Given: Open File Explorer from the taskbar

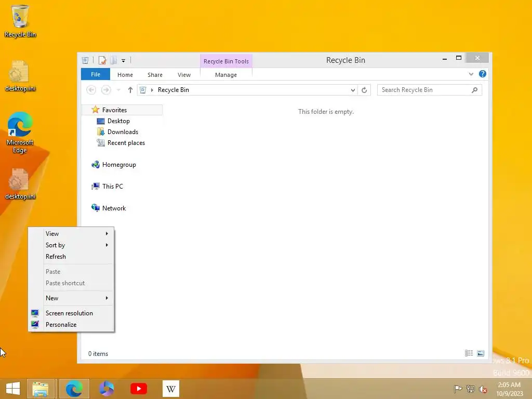Looking at the screenshot, I should (41, 389).
